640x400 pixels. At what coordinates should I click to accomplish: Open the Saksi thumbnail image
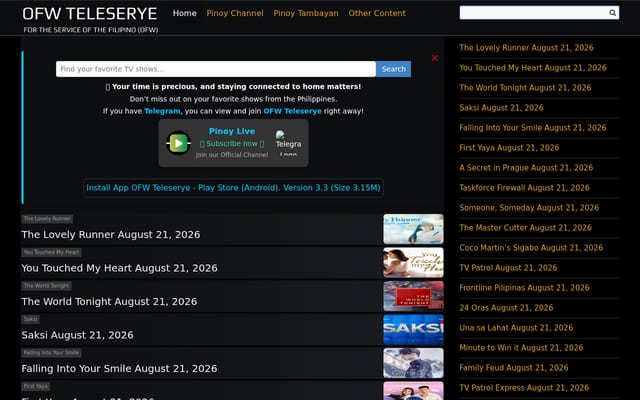413,329
